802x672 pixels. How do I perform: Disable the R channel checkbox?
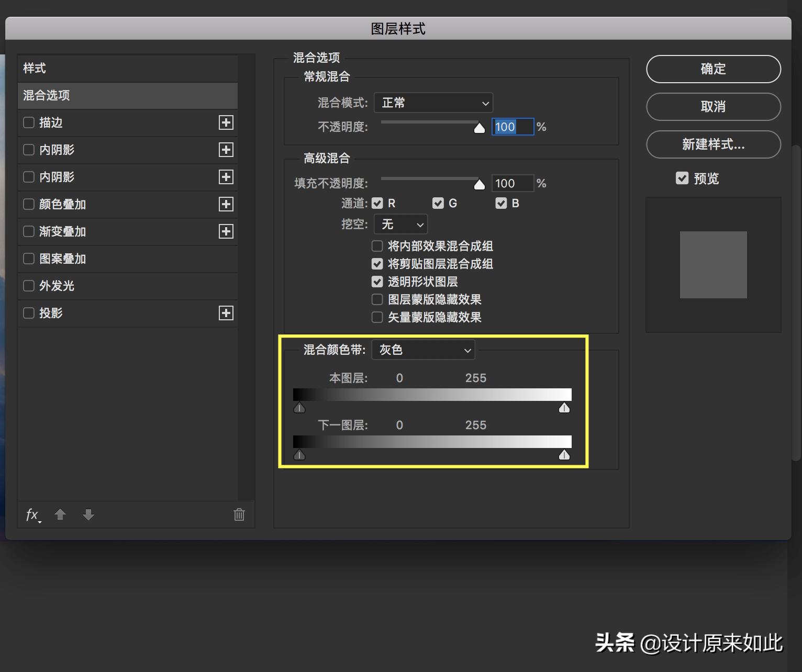(377, 203)
